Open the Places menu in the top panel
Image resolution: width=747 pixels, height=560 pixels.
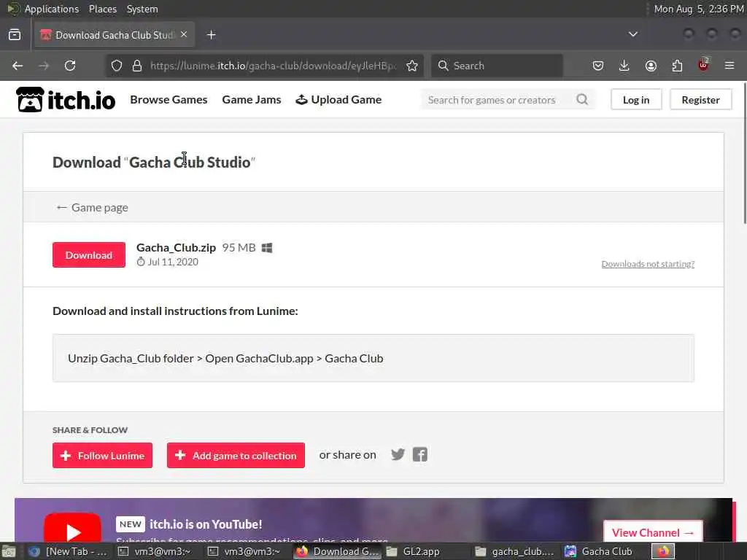pyautogui.click(x=103, y=9)
